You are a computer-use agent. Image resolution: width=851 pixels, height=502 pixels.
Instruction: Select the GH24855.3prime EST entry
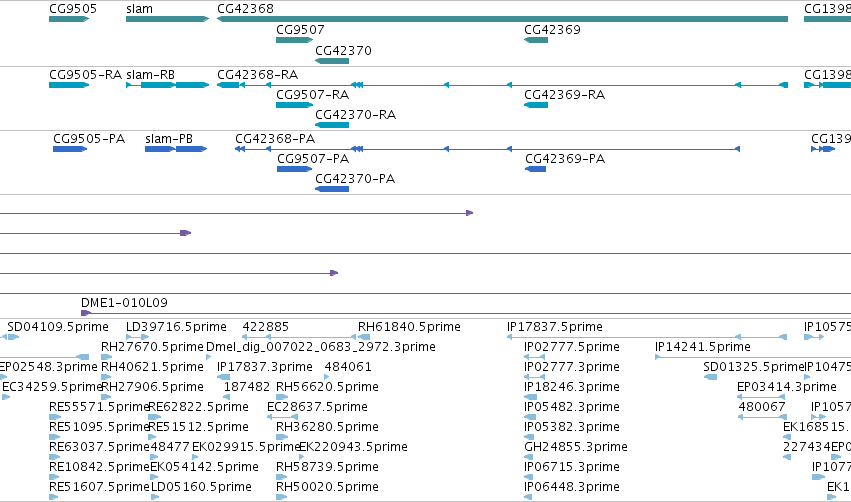tap(576, 447)
